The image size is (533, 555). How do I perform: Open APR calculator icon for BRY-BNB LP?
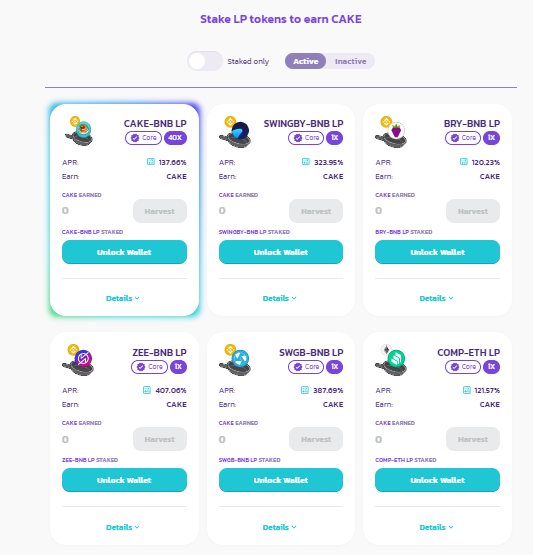464,162
